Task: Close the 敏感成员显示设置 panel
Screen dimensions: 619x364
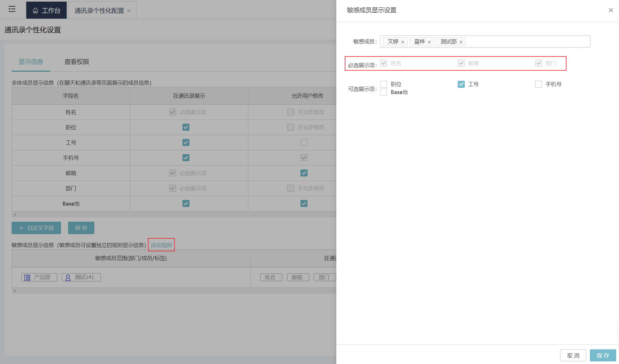Action: pos(611,10)
